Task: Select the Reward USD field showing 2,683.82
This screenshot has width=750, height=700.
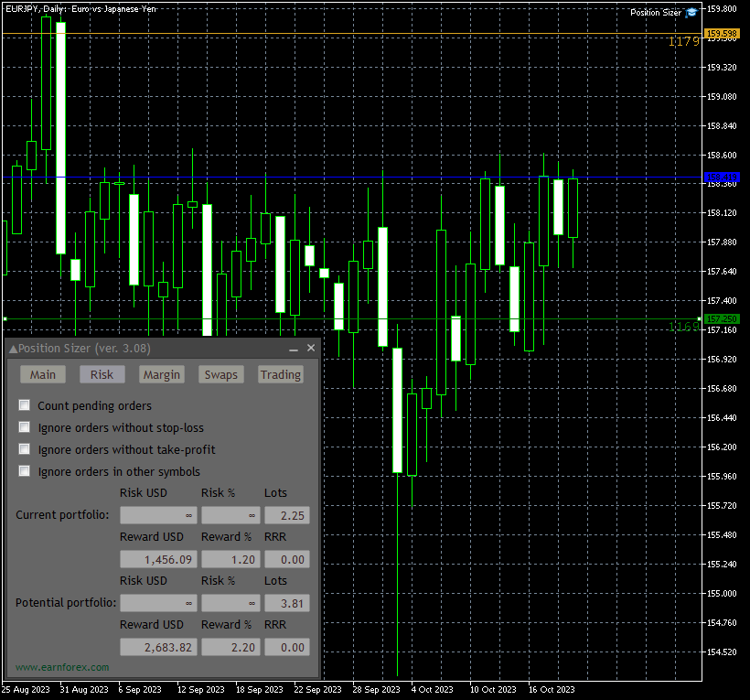Action: [158, 647]
